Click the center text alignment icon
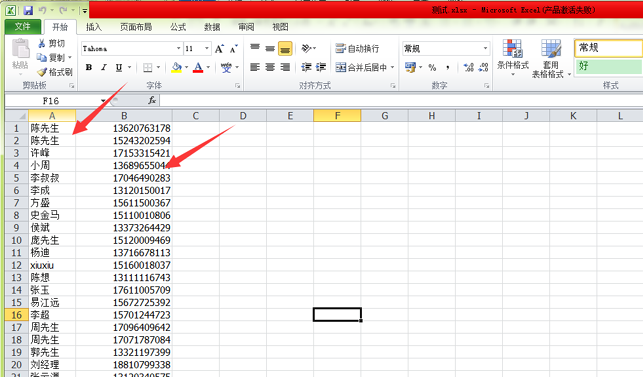 (270, 67)
